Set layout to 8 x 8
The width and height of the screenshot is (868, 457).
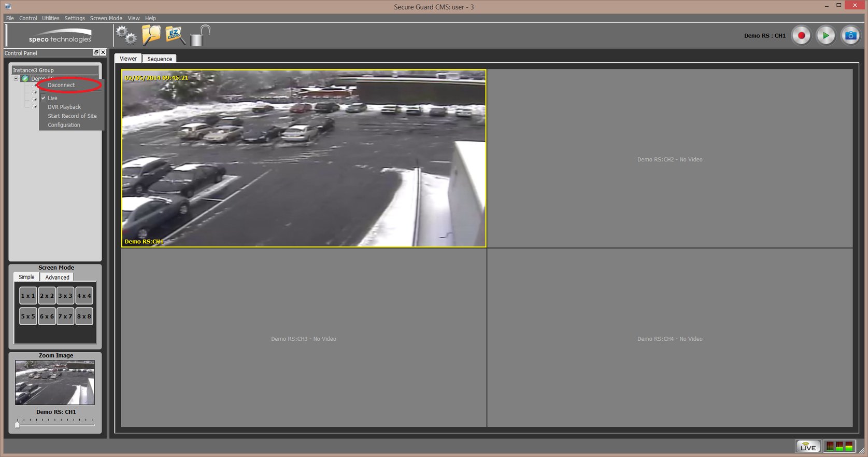84,316
